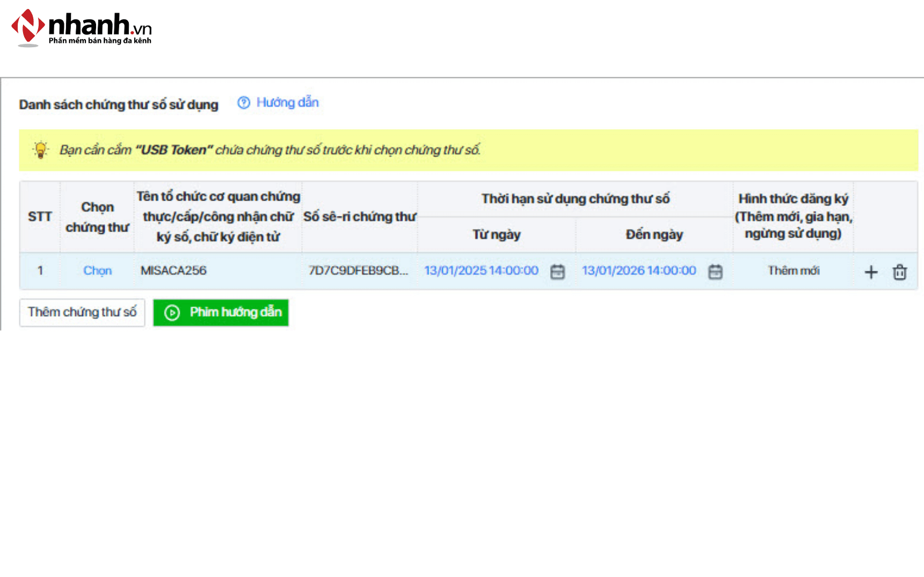Select Thêm mới registration type cell
Viewport: 924px width, 577px height.
point(793,271)
